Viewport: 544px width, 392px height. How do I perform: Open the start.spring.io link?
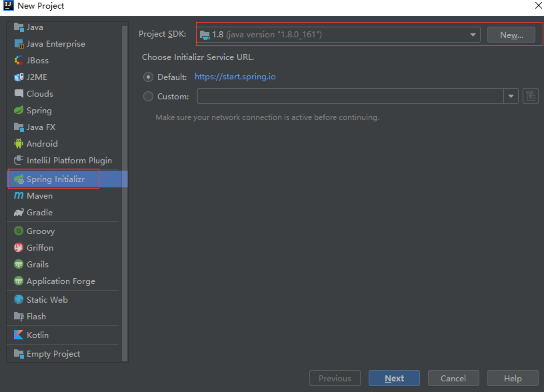click(x=235, y=77)
